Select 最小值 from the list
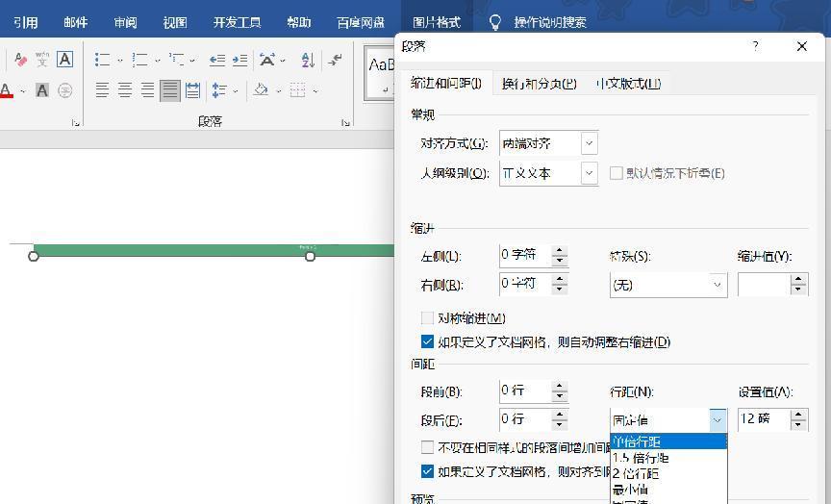The image size is (831, 504). [x=668, y=489]
